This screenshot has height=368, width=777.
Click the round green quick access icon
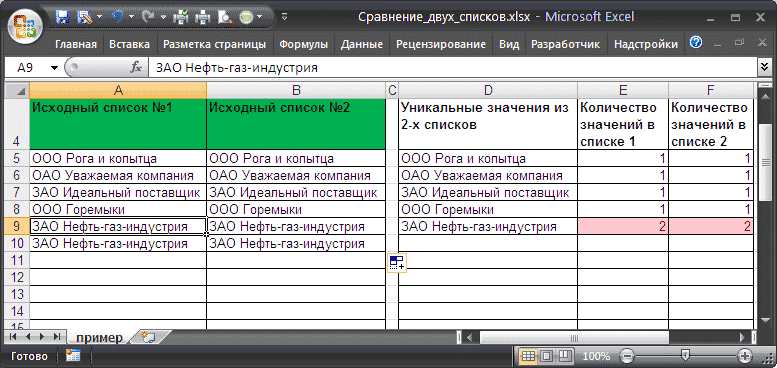click(247, 17)
